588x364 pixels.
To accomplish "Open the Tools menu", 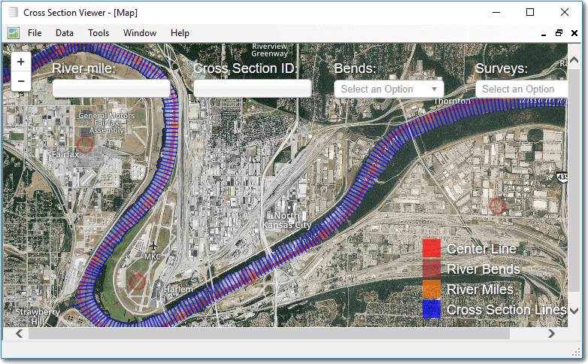I will point(99,33).
